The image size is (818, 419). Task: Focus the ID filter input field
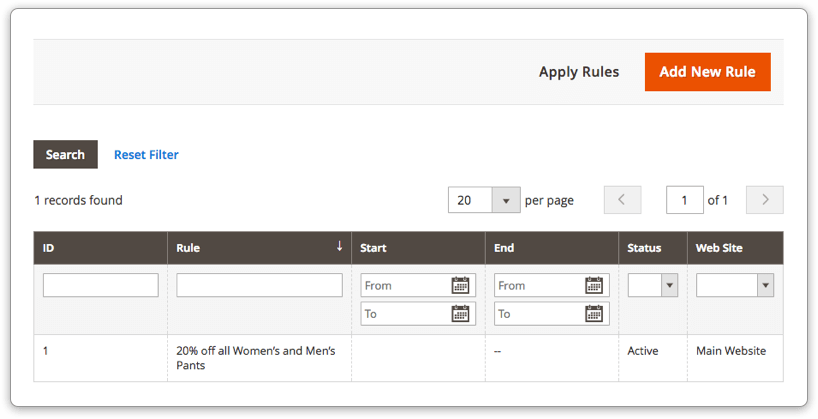101,285
